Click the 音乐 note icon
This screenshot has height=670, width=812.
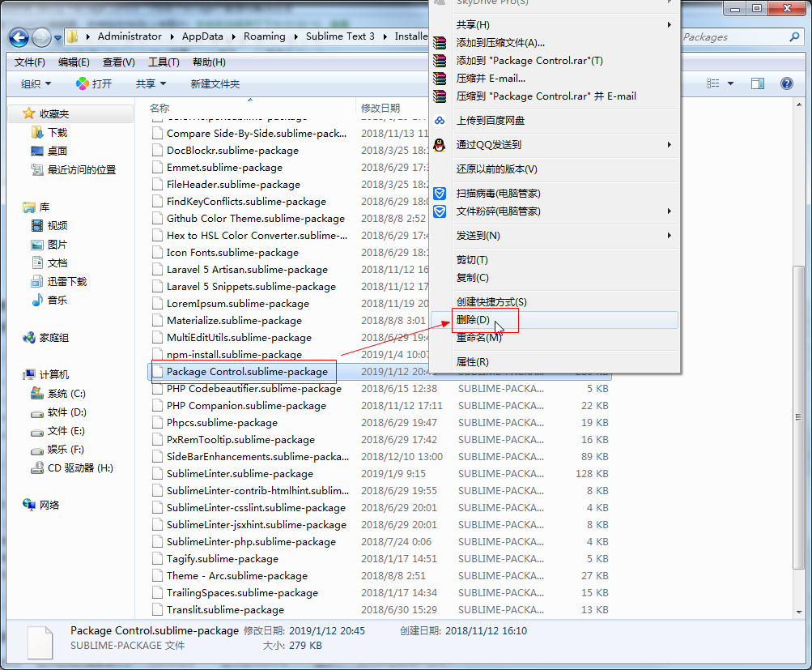[37, 300]
